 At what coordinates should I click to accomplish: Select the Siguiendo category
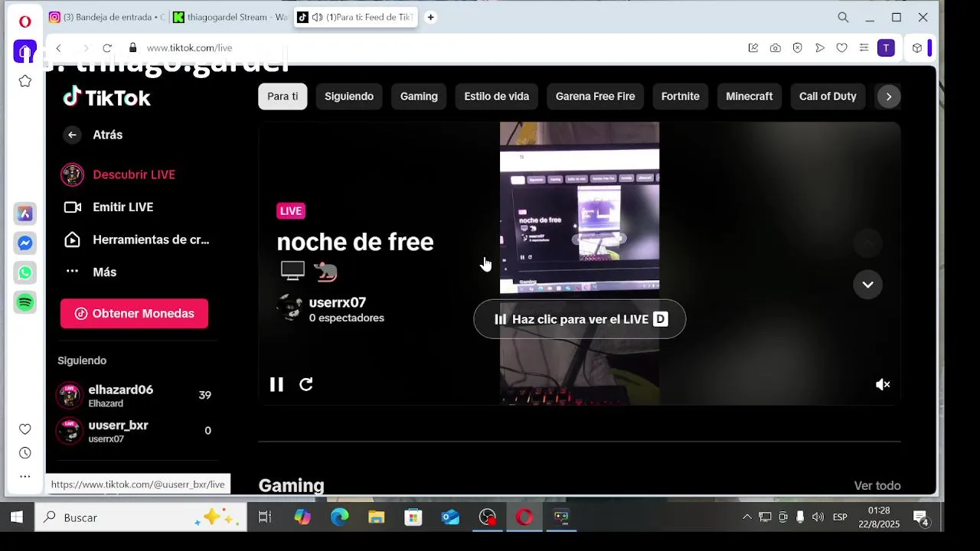click(349, 96)
